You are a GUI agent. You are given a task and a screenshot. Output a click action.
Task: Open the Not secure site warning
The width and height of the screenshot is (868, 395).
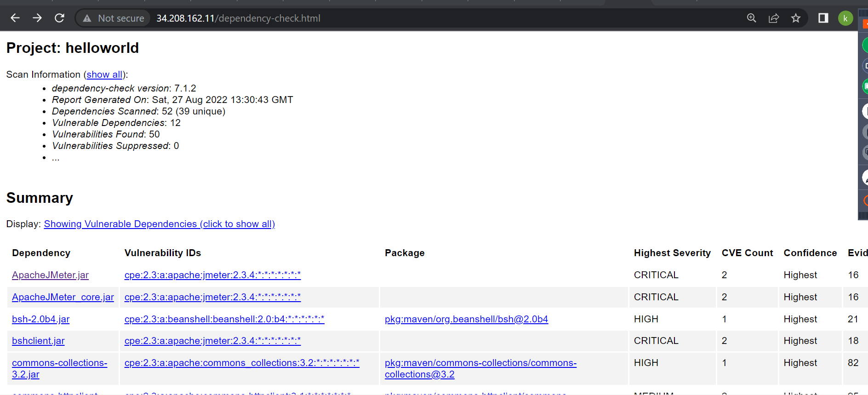pyautogui.click(x=114, y=18)
